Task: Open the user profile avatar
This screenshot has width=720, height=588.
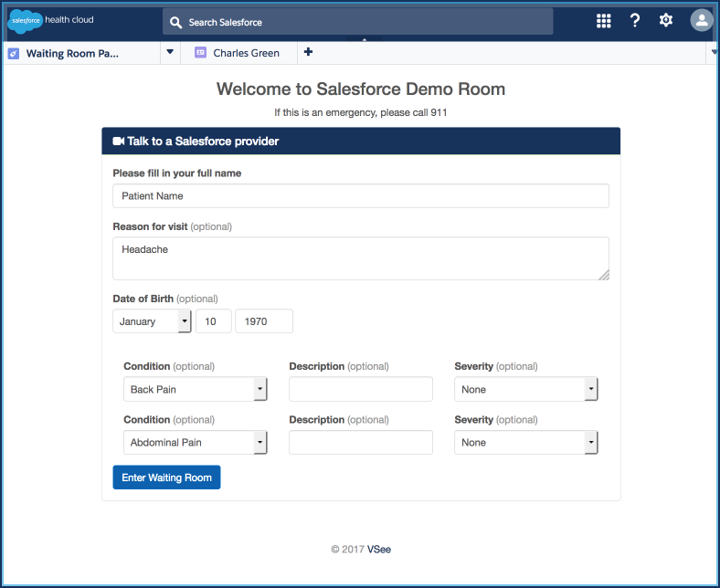Action: click(701, 20)
